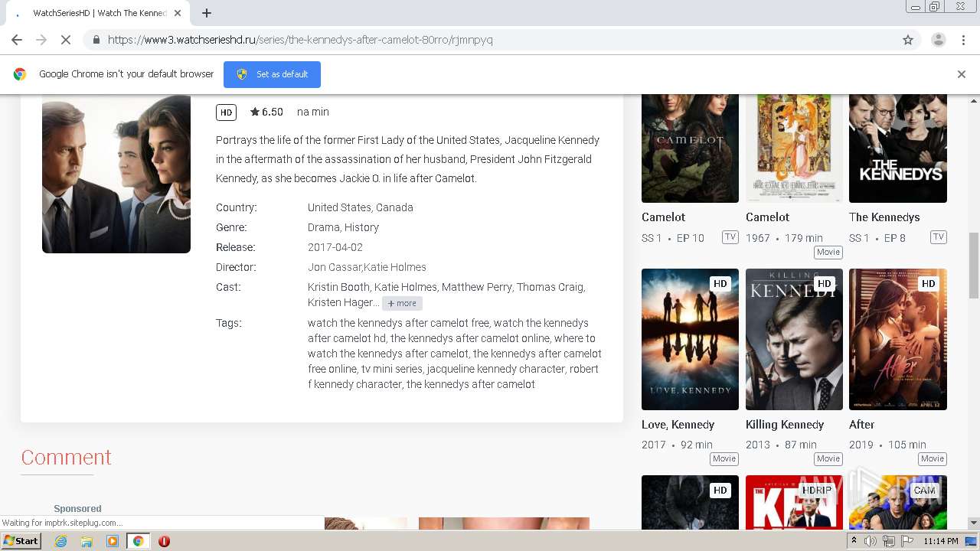Open cast member Matthew Perry link
Screen dimensions: 980x551
click(476, 287)
